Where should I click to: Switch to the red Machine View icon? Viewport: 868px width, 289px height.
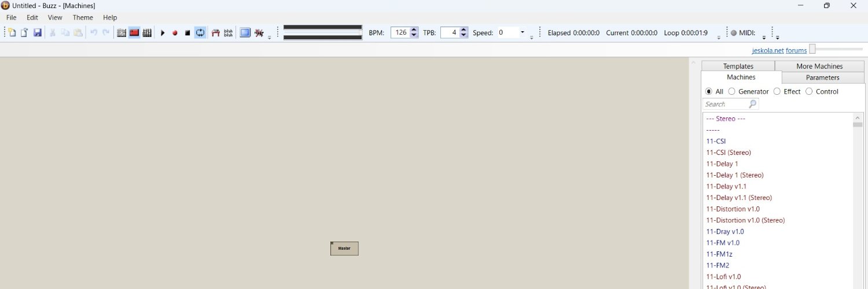134,33
